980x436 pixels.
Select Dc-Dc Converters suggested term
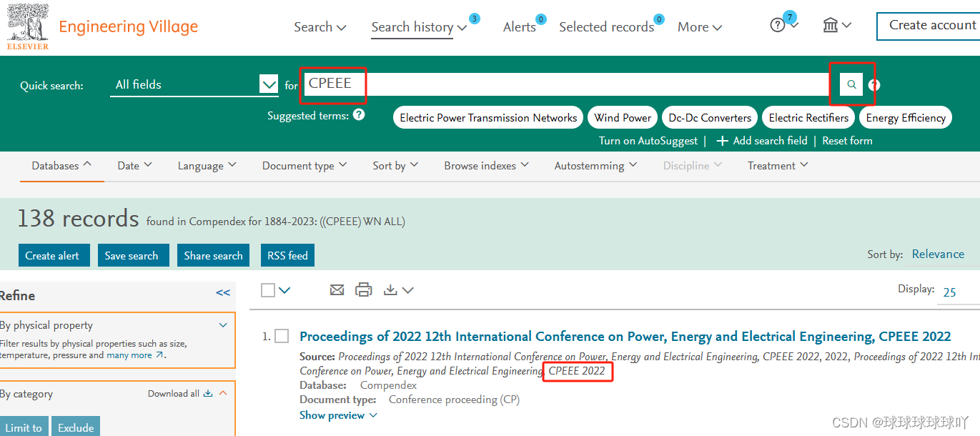pyautogui.click(x=710, y=118)
